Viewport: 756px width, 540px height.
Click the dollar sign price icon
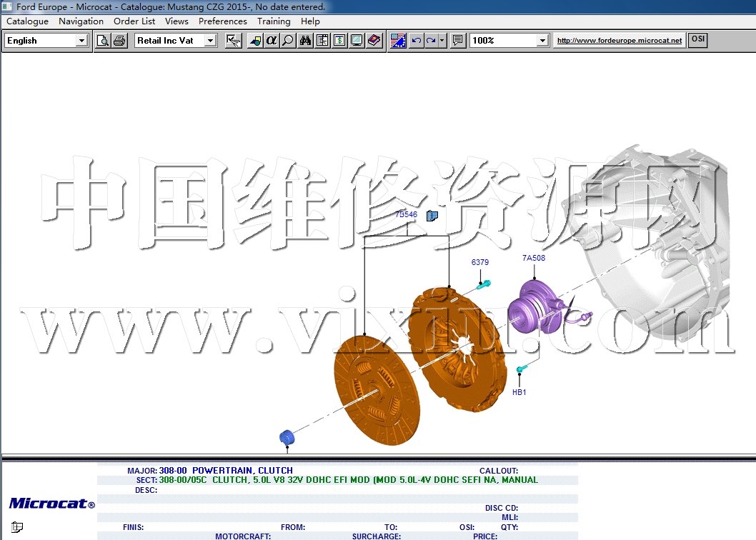point(339,41)
